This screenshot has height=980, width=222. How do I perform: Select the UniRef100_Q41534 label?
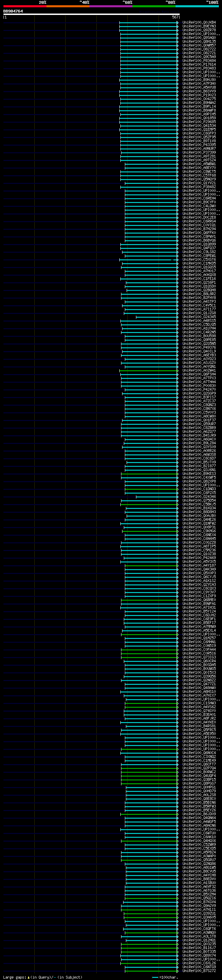pos(199,125)
